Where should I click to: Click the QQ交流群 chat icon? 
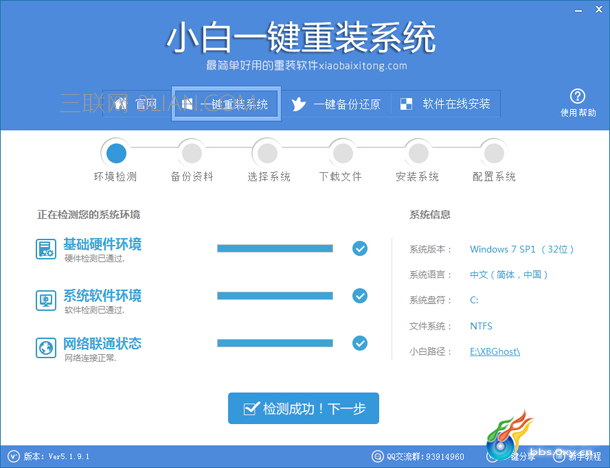377,456
